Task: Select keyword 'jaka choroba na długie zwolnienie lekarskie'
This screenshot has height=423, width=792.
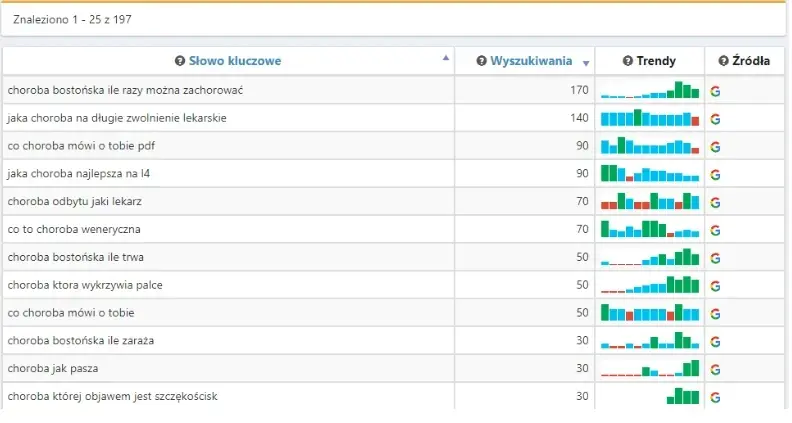Action: click(x=117, y=118)
